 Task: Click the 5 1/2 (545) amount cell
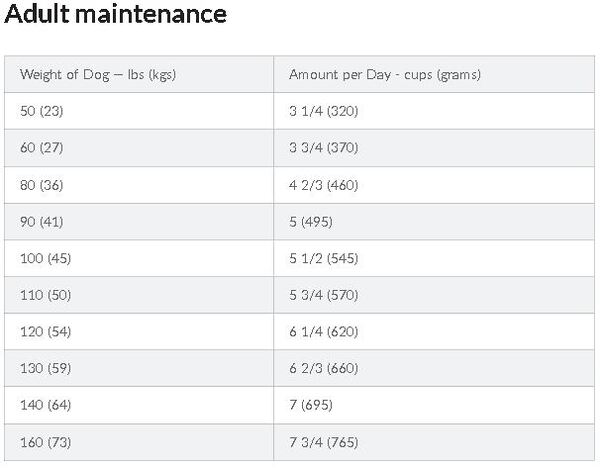(434, 258)
